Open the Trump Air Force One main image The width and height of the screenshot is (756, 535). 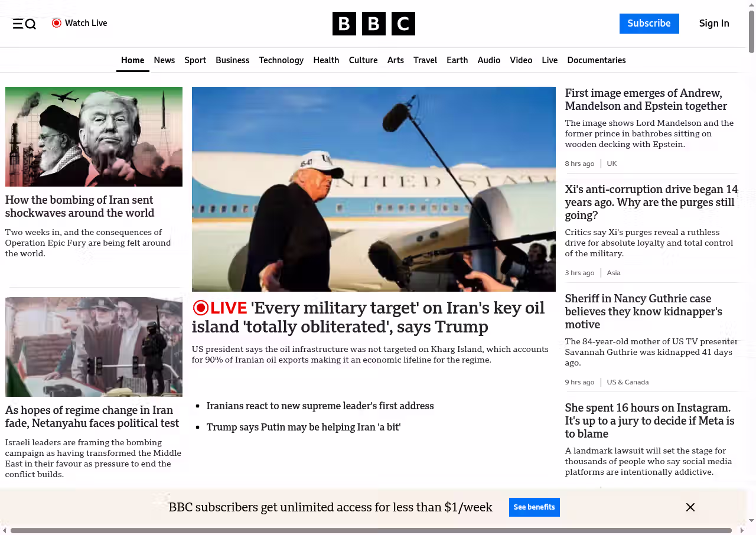tap(373, 189)
